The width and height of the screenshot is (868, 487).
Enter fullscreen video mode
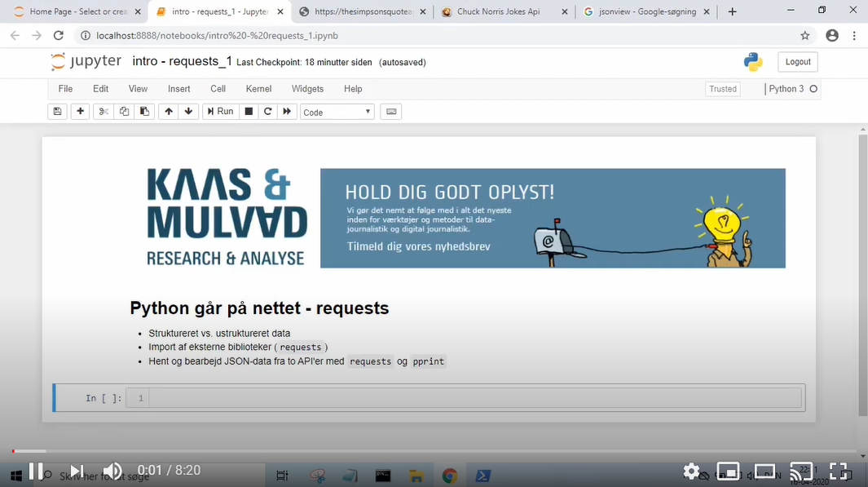839,472
